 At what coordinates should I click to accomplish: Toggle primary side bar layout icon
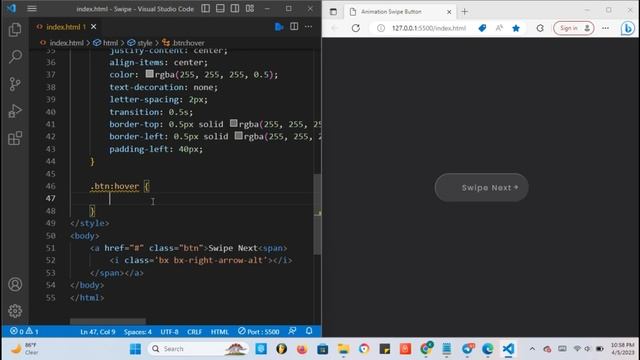[x=206, y=9]
